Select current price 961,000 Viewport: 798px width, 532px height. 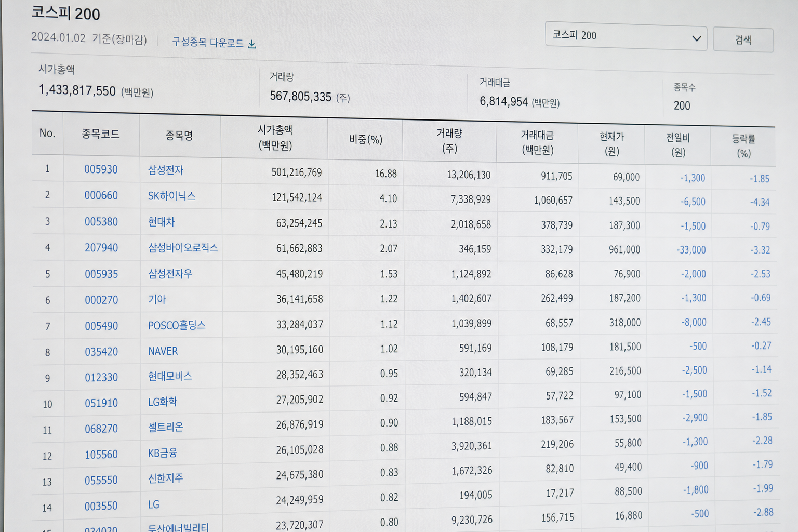coord(624,250)
